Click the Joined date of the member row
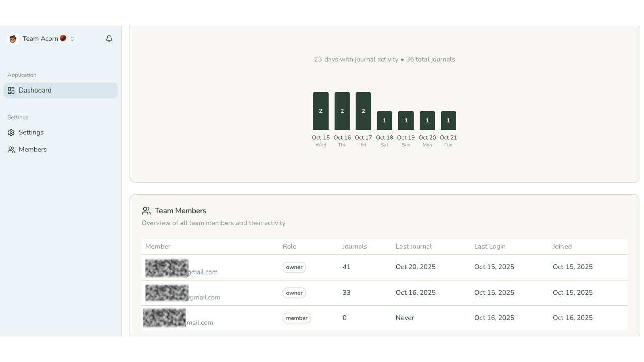644x362 pixels. (x=573, y=318)
